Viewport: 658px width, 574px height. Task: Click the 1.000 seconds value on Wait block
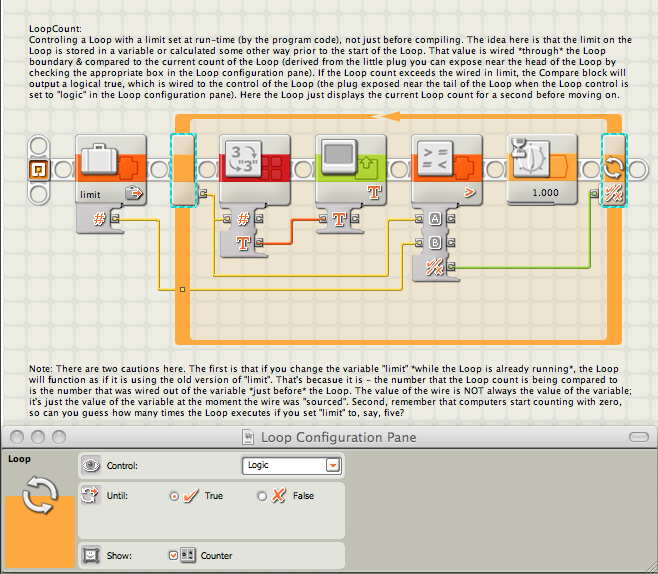(545, 193)
